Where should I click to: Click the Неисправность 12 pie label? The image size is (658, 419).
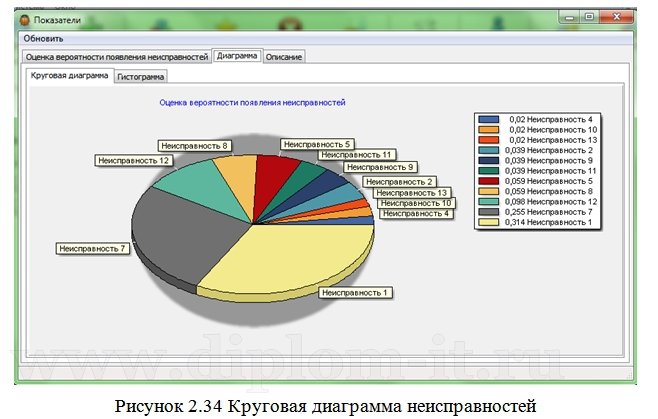tap(133, 160)
